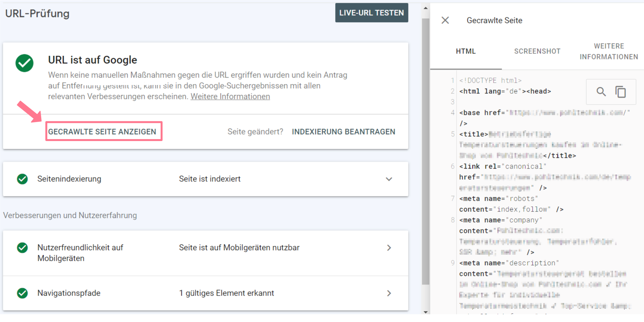Click the link rel="canonical" code line

[503, 166]
